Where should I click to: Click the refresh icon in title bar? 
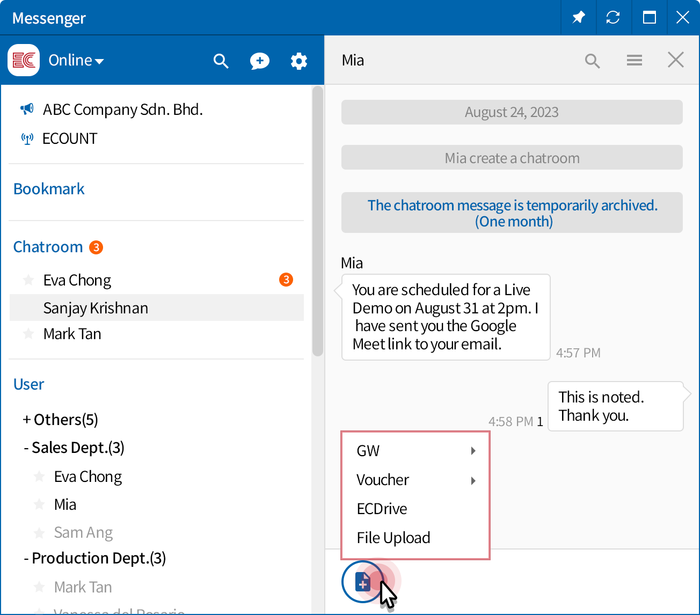[x=612, y=18]
